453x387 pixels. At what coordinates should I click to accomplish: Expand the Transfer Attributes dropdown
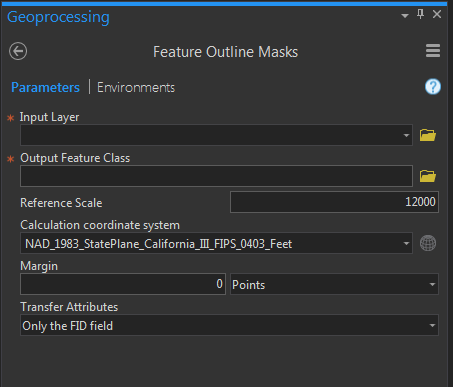(x=432, y=325)
